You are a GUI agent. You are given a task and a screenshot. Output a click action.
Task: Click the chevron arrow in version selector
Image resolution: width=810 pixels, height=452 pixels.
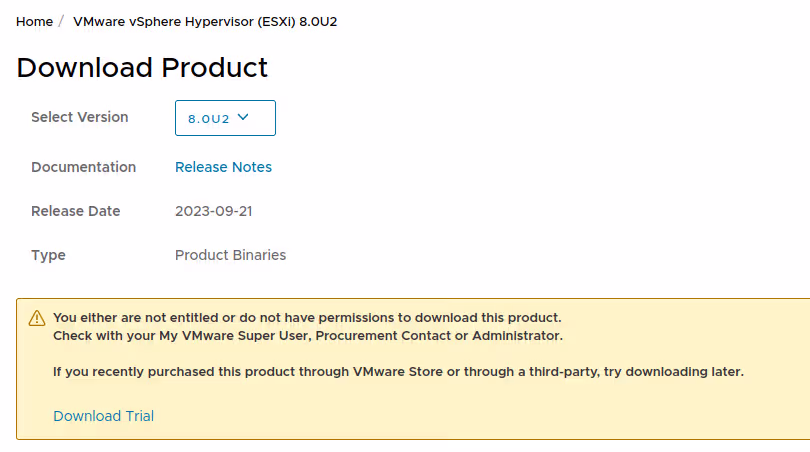click(x=242, y=118)
